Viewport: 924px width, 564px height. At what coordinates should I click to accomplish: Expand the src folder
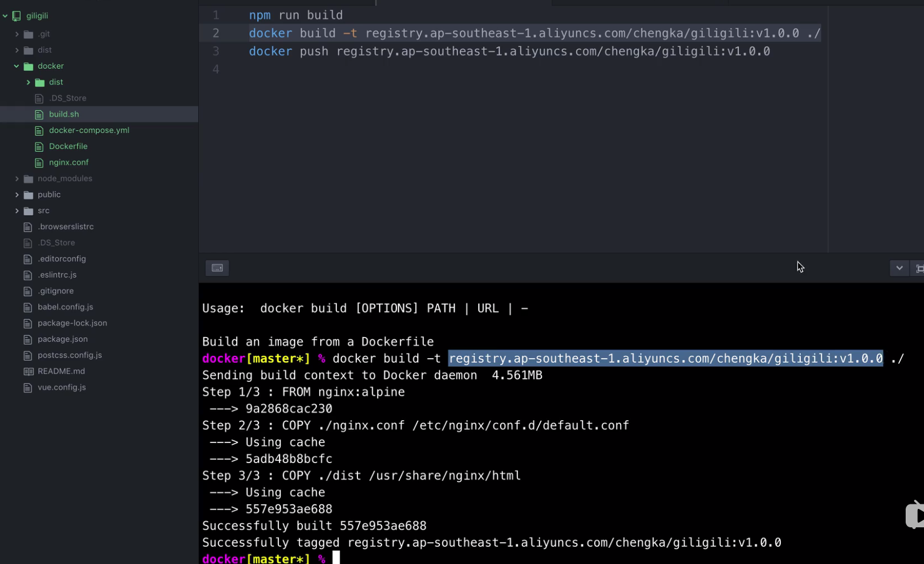[17, 211]
